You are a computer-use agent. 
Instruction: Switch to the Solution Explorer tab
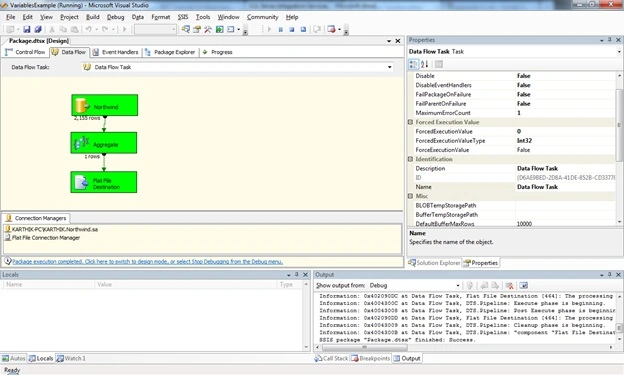coord(434,263)
